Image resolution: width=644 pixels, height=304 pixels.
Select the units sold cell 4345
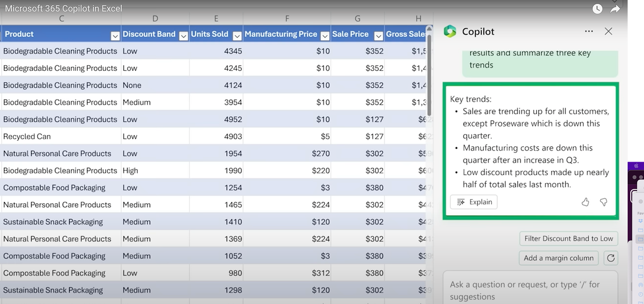[x=216, y=51]
